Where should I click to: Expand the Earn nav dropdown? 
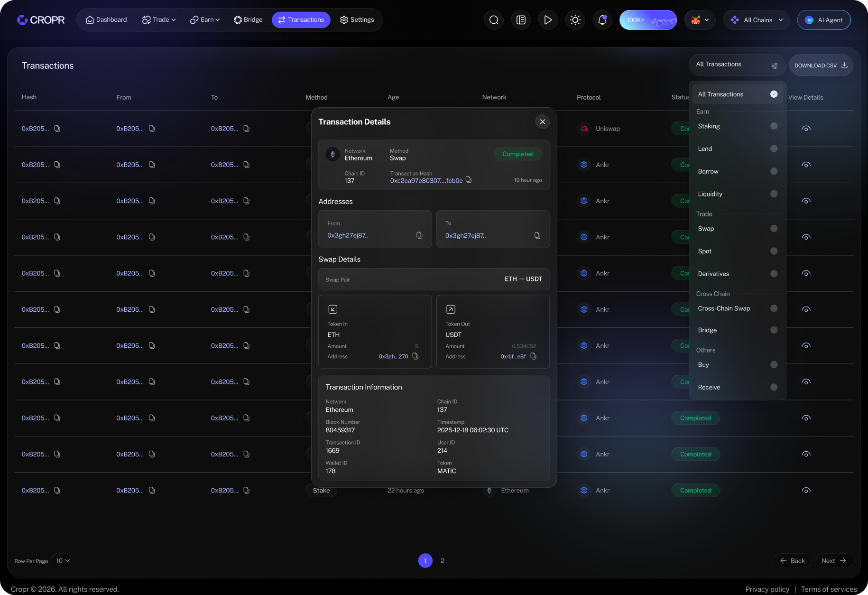coord(205,20)
